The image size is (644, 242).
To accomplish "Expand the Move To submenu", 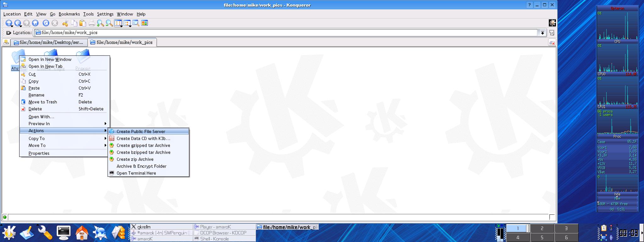I will 64,145.
